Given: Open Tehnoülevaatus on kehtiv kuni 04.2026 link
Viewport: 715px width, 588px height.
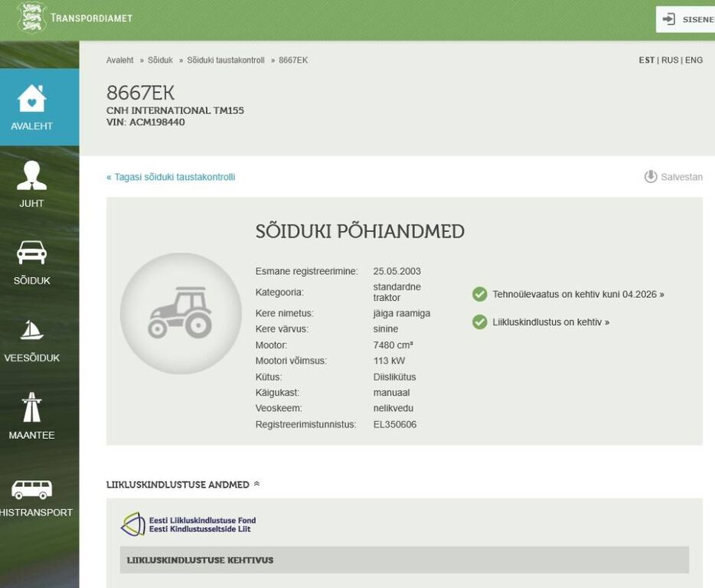Looking at the screenshot, I should (578, 294).
